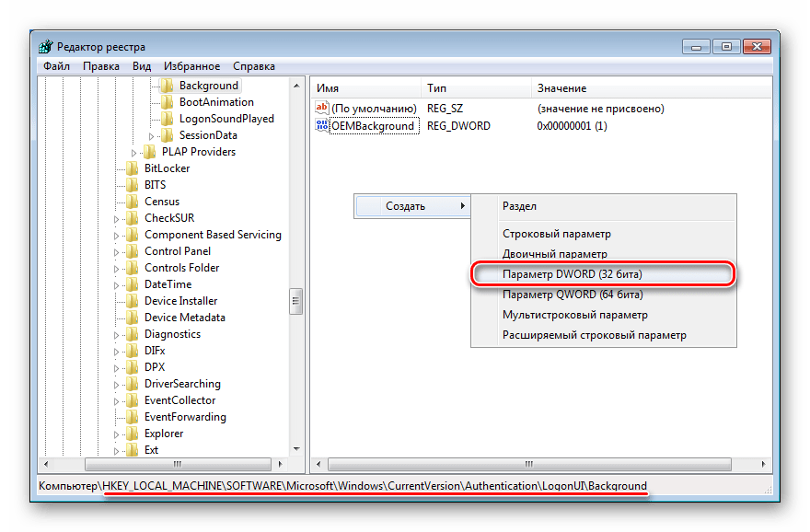
Task: Select Мультистроковый параметр entry
Action: [x=603, y=315]
